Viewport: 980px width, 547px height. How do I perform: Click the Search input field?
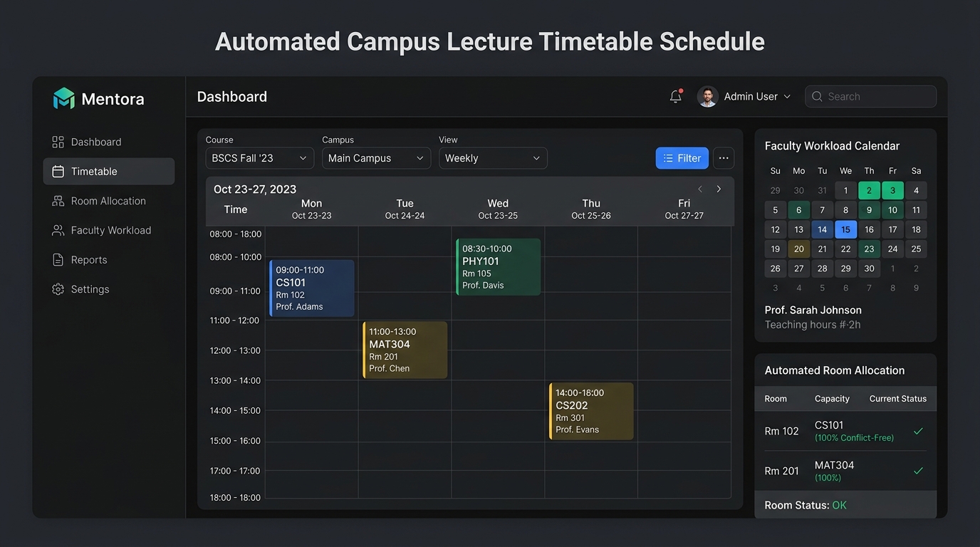[870, 96]
